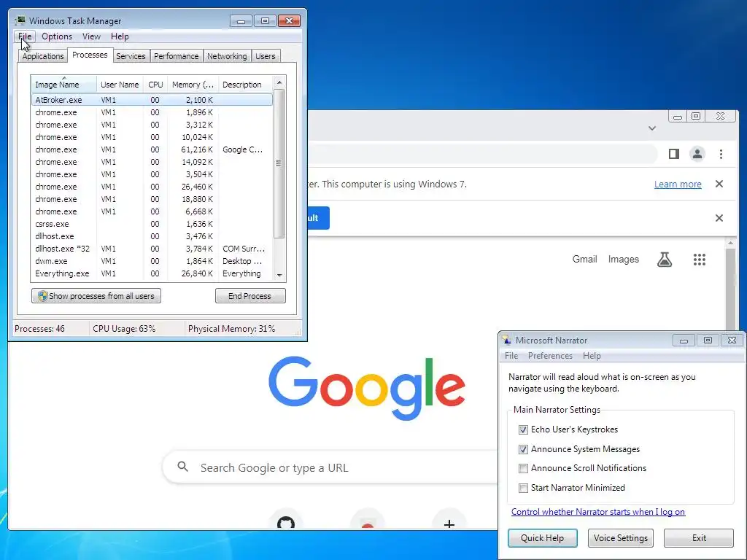Open the Gmail link
Screen dimensions: 747x560
(584, 259)
